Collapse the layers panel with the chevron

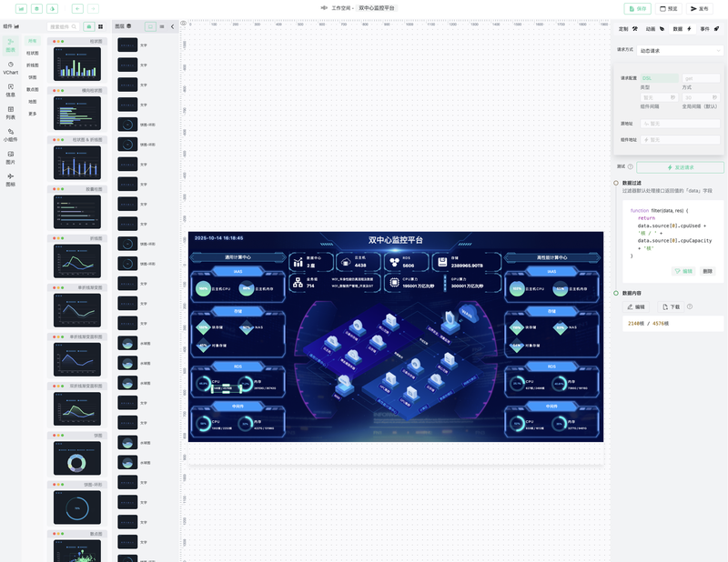(x=173, y=26)
